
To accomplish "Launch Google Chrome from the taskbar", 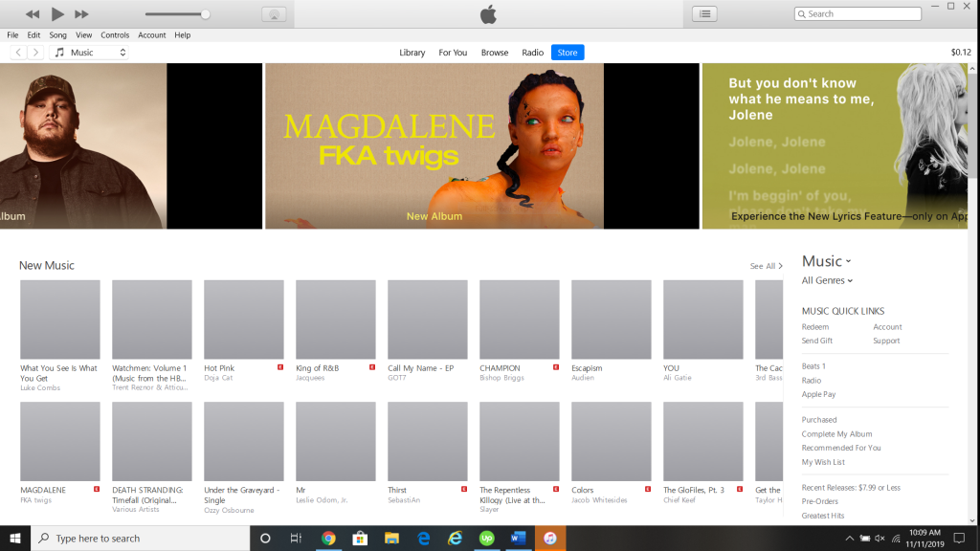I will click(328, 538).
